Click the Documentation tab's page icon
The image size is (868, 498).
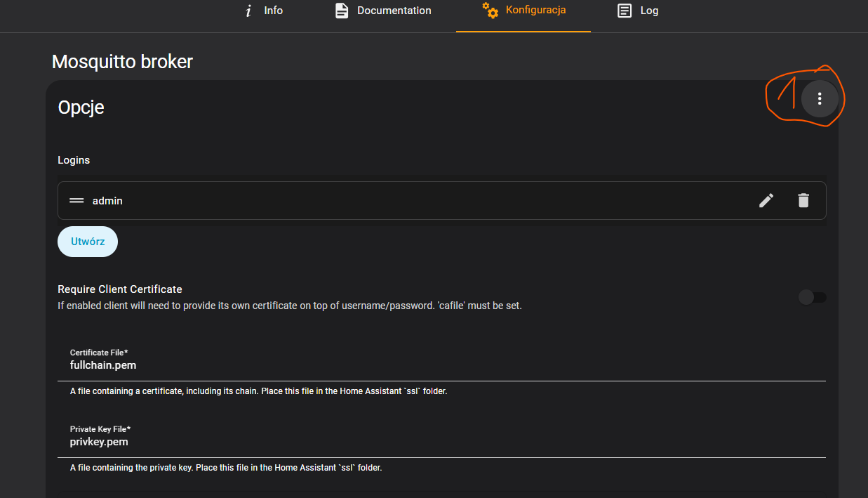(x=342, y=11)
